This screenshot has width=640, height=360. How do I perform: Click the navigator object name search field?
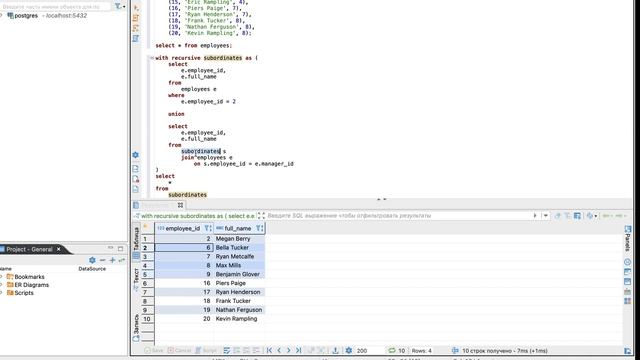coord(55,7)
